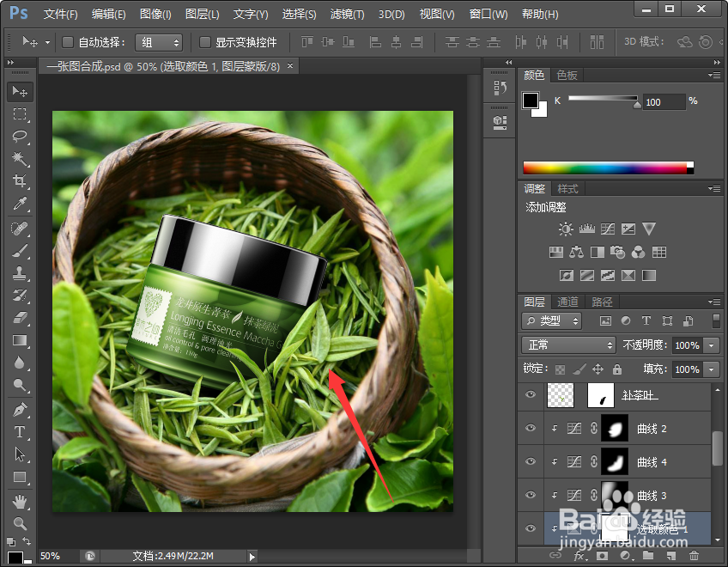Open the 图像(I) menu
This screenshot has width=728, height=567.
coord(155,15)
